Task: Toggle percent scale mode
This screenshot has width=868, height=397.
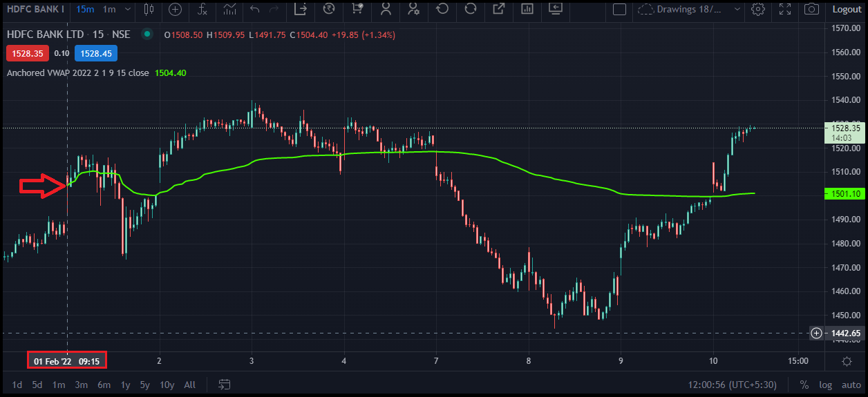Action: click(804, 385)
